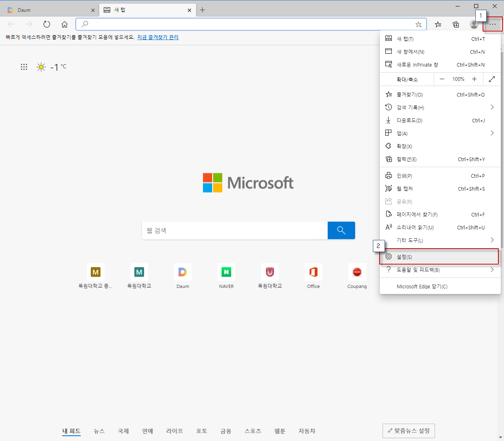504x441 pixels.
Task: Add this page to favorites star
Action: tap(418, 24)
